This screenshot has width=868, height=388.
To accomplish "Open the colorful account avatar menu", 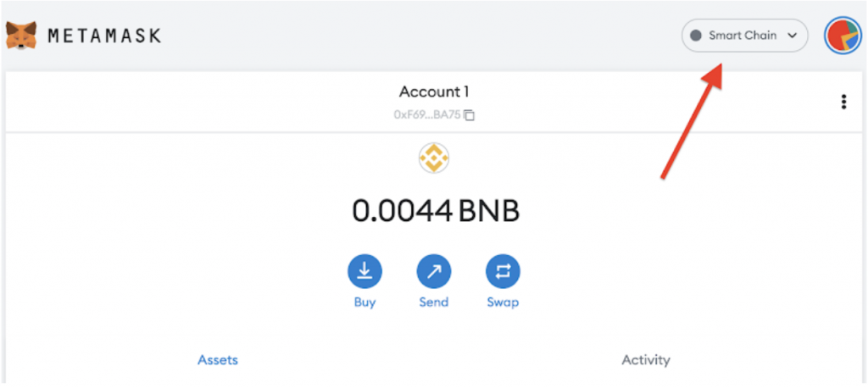I will point(843,36).
